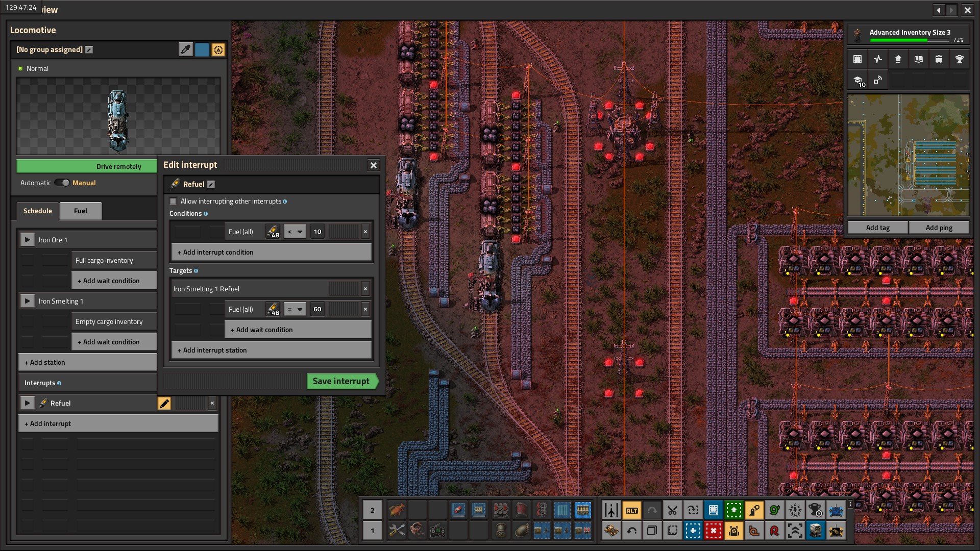
Task: Click play arrow next to Iron Smelting 1
Action: [27, 301]
